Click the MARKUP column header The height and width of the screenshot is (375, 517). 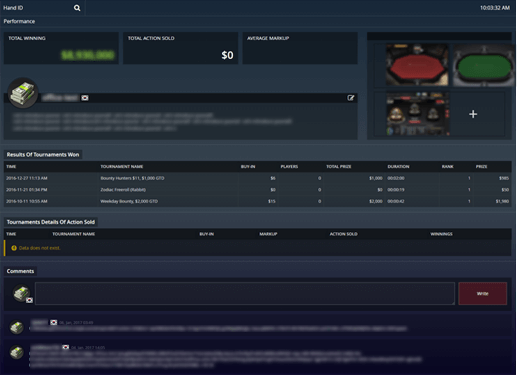tap(268, 234)
